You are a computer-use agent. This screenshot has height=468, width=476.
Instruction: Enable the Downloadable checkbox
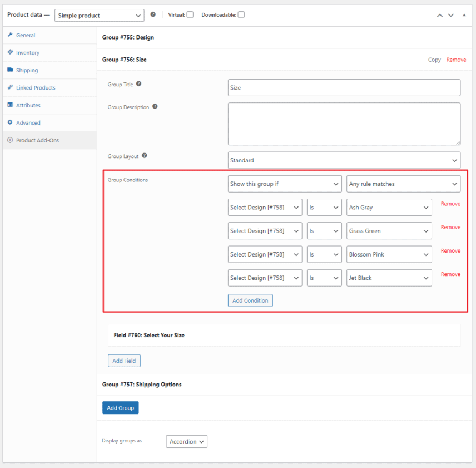[241, 14]
